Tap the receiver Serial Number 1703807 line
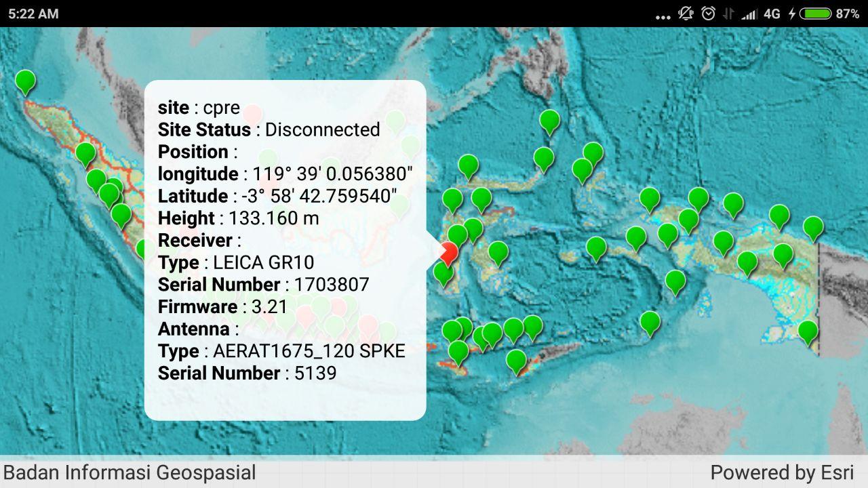The height and width of the screenshot is (488, 868). pos(264,285)
